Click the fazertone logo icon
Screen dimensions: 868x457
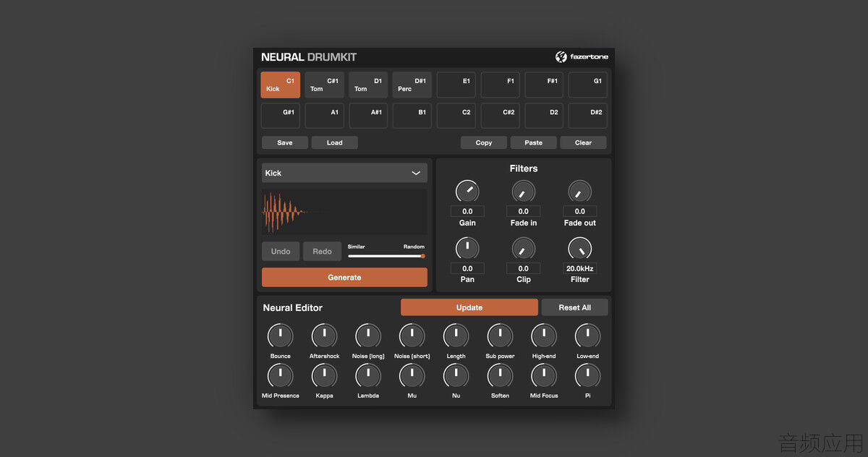pos(561,57)
